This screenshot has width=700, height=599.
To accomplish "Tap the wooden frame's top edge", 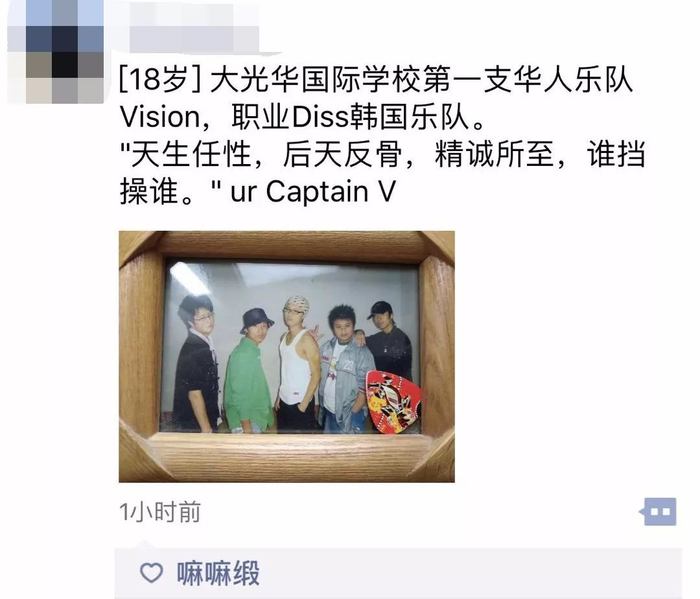I will [287, 245].
